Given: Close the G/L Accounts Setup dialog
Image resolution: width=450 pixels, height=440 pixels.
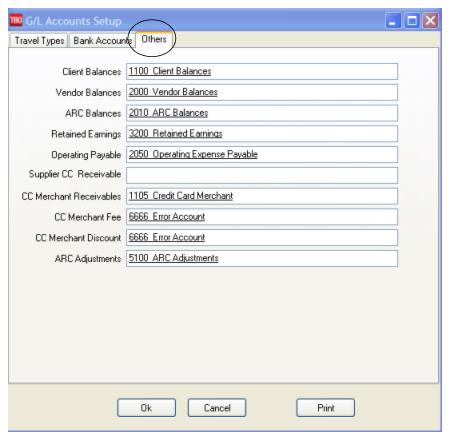Looking at the screenshot, I should 430,21.
